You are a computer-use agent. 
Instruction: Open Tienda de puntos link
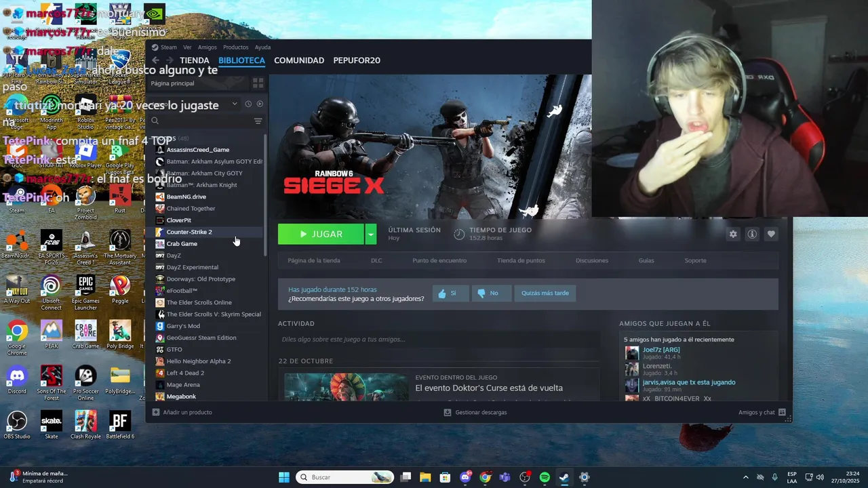coord(521,260)
